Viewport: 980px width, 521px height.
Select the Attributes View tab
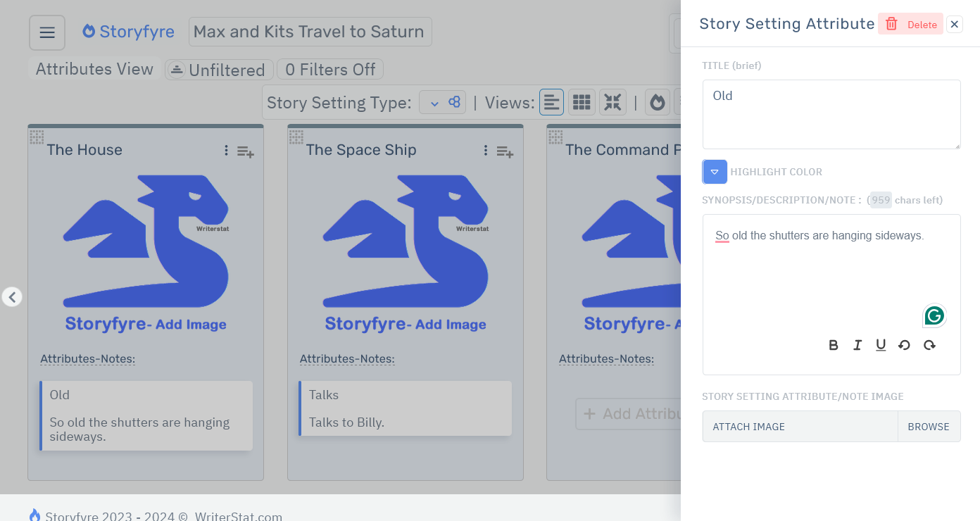(93, 69)
